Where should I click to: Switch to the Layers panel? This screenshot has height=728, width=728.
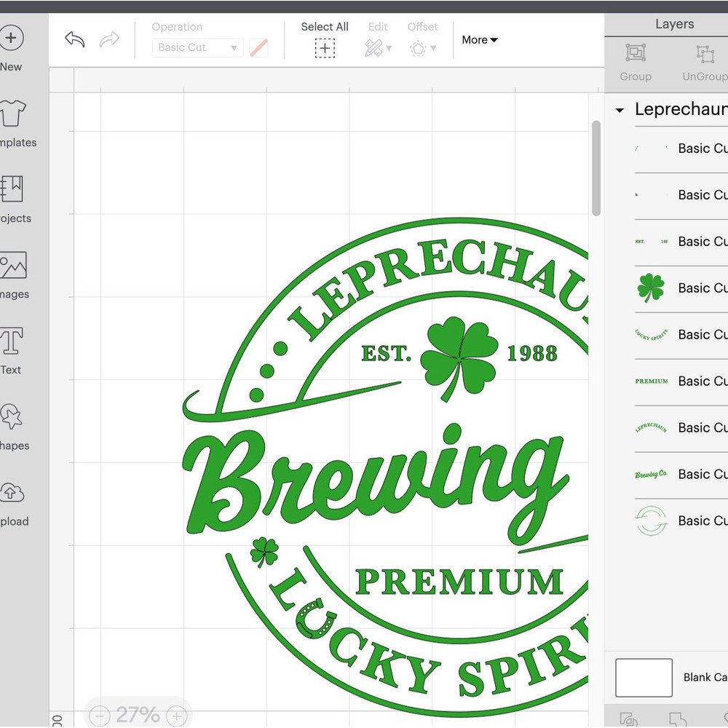coord(673,24)
